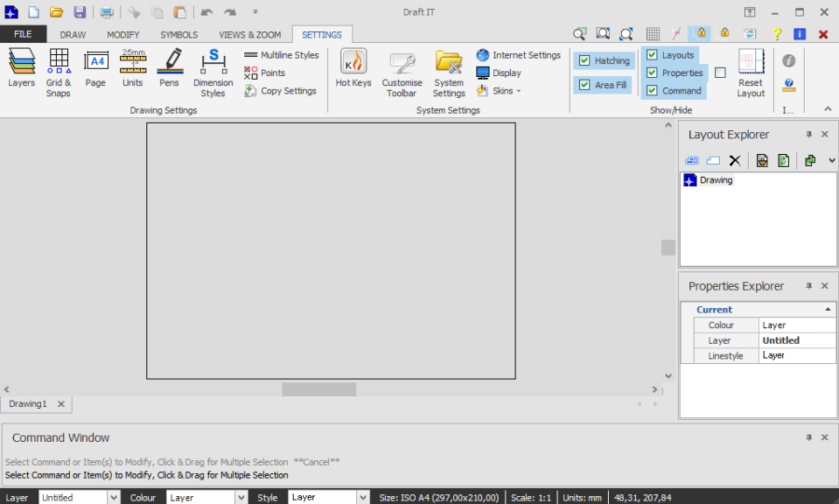The image size is (839, 504).
Task: Select the Drawing1 document tab
Action: click(28, 404)
